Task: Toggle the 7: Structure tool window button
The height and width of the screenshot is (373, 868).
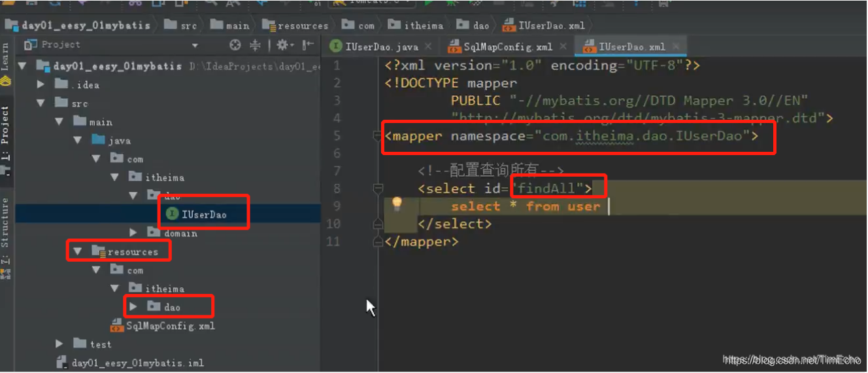Action: coord(6,237)
